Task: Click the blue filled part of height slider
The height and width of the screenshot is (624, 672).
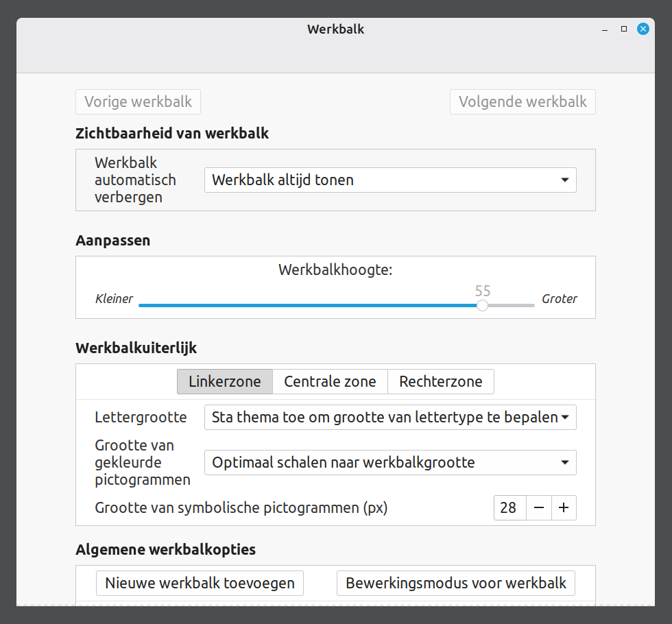Action: coord(309,306)
